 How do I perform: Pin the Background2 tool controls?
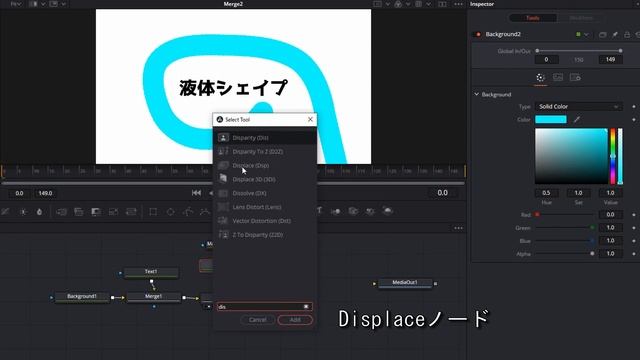point(615,35)
